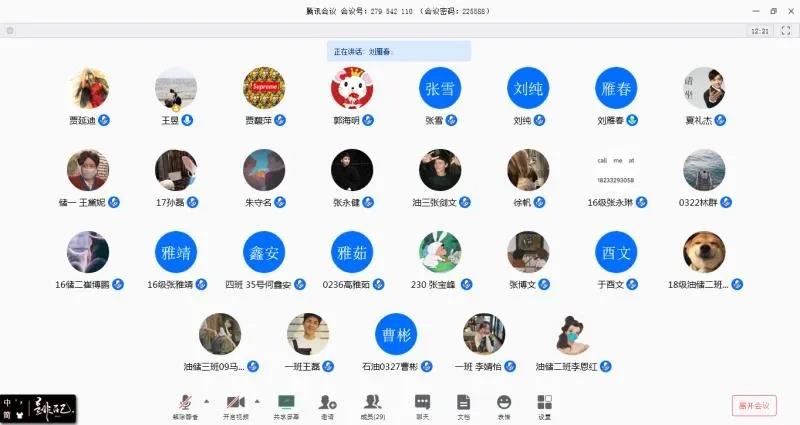Expand video options arrow beside camera

click(257, 400)
